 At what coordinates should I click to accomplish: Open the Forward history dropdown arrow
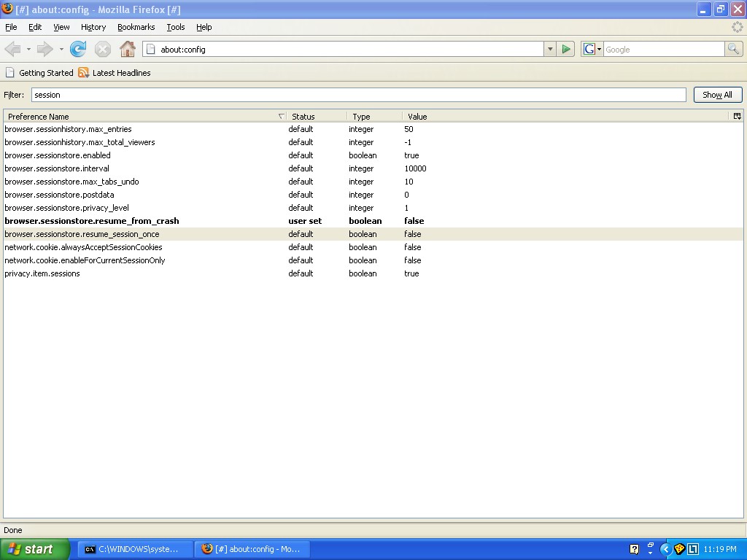(61, 49)
